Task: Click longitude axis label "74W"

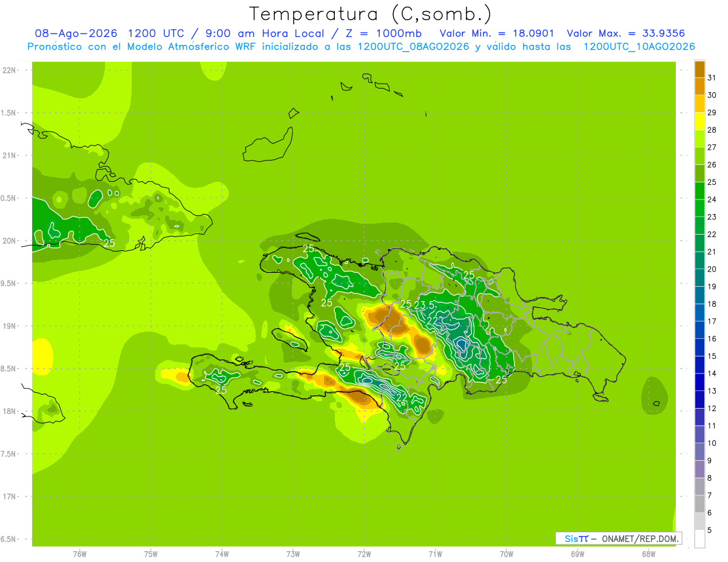Action: tap(222, 554)
